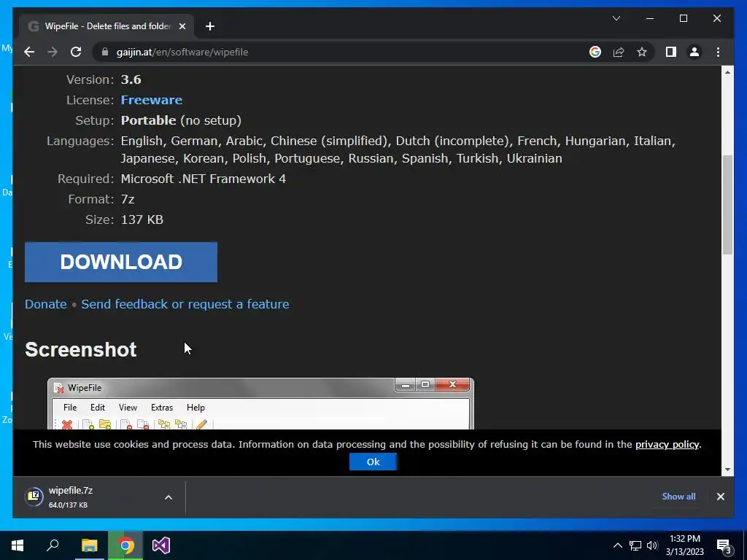Open Chrome's three-dot menu
Image resolution: width=747 pixels, height=560 pixels.
(x=718, y=52)
